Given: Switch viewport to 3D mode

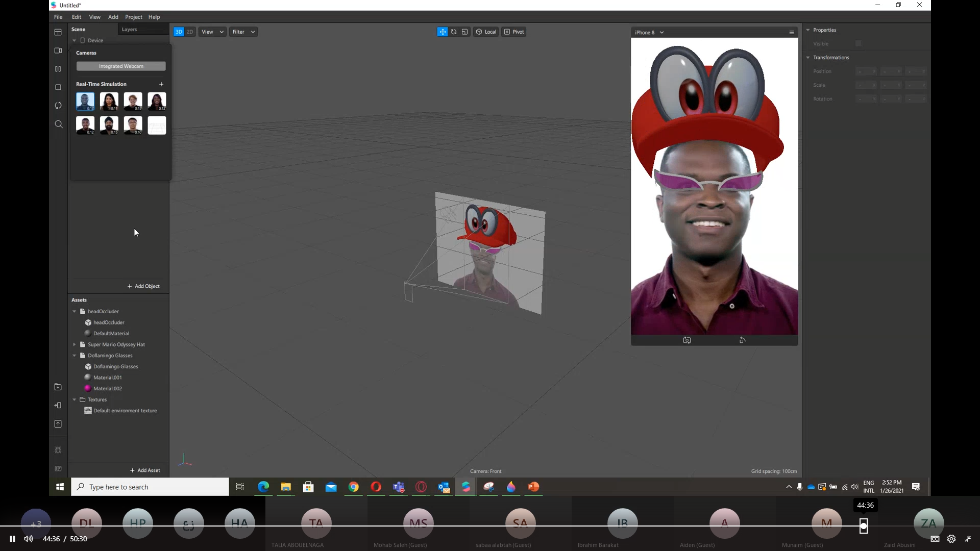Looking at the screenshot, I should click(179, 32).
